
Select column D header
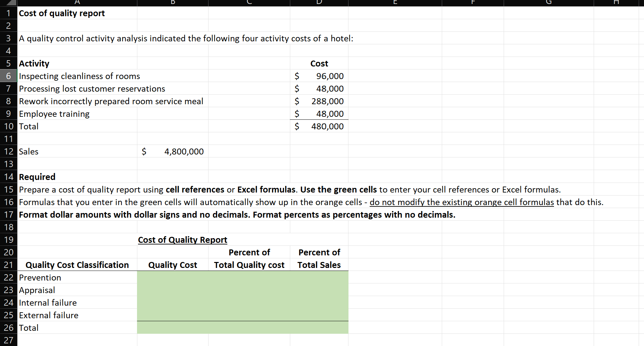click(319, 3)
